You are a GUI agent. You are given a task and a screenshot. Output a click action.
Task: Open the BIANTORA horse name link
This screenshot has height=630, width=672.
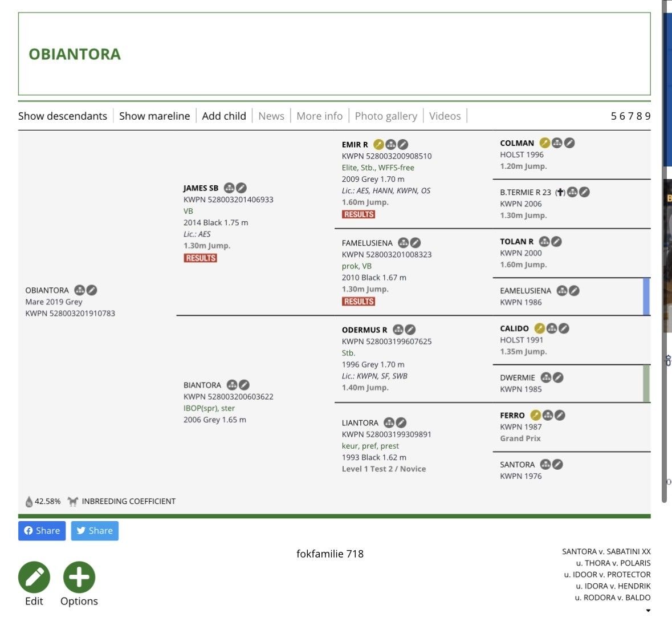pos(202,385)
